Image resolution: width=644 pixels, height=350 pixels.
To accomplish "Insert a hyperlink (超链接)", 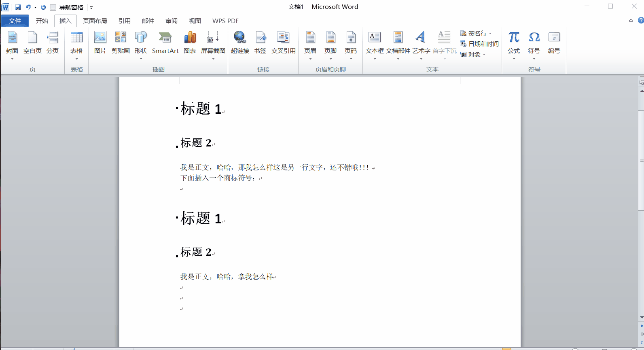I will point(240,43).
